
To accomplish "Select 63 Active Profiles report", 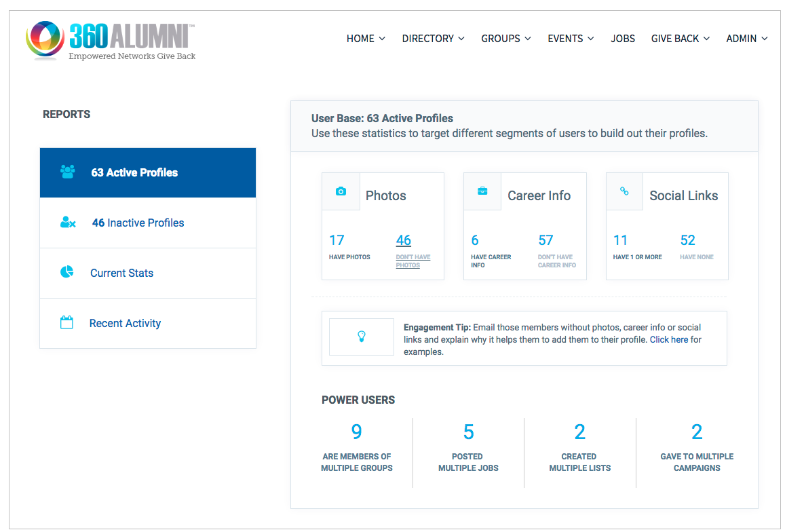I will pos(148,172).
